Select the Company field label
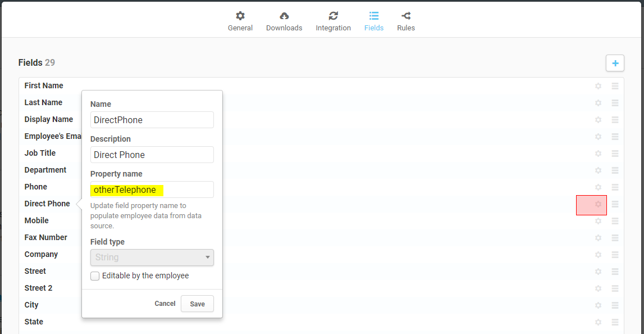Screen dimensions: 644x334 click(x=41, y=254)
